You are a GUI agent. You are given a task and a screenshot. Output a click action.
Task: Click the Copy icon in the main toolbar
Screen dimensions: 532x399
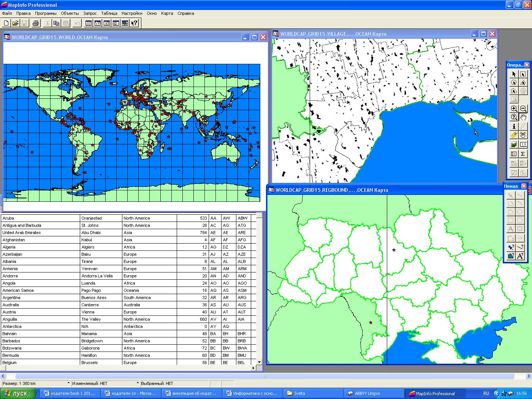click(56, 23)
